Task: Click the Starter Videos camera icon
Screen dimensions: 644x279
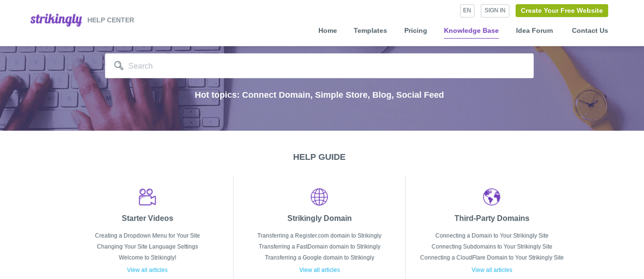Action: [x=148, y=197]
